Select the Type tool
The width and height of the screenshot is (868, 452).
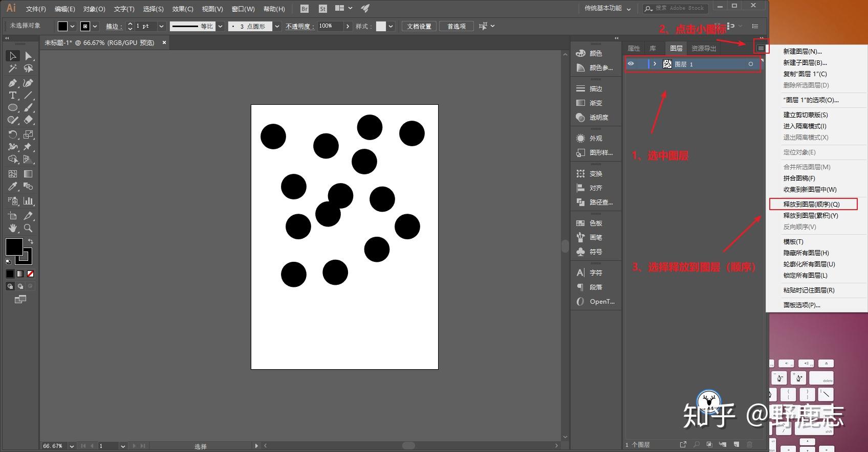point(13,96)
